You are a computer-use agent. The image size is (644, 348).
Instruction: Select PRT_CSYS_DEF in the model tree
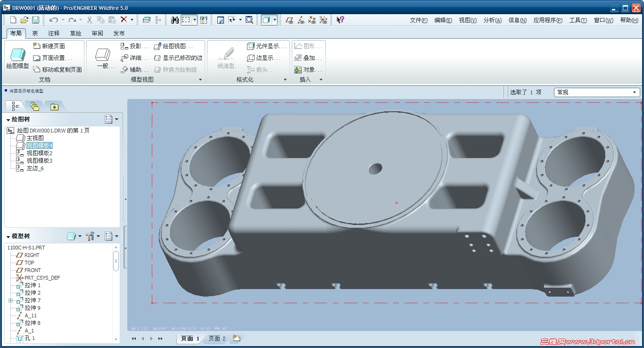42,278
